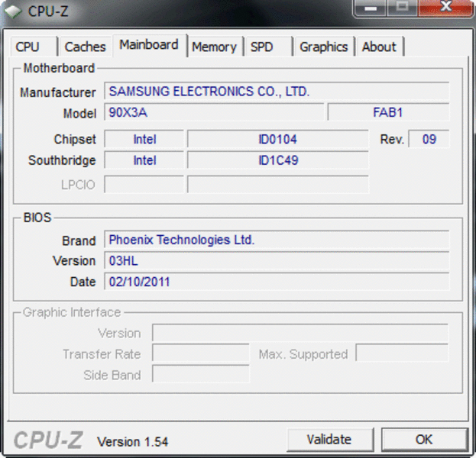Open the SPD tab
476x458 pixels.
(x=268, y=47)
